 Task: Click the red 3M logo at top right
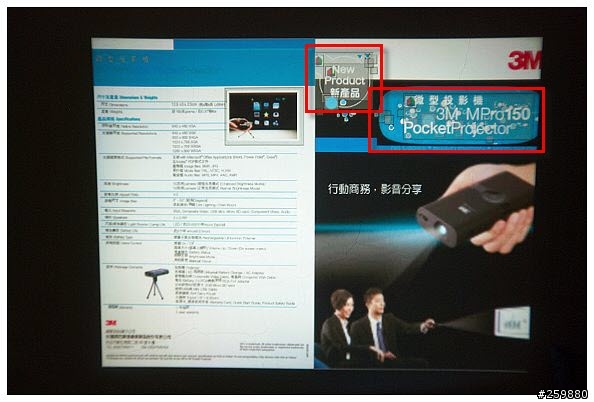pyautogui.click(x=524, y=61)
